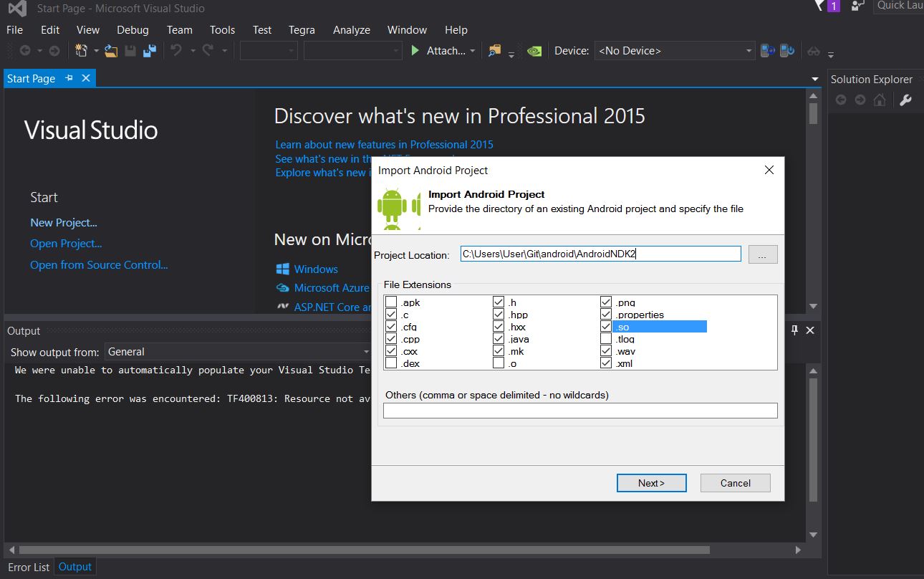Click the Open from Source Control link
Screen dimensions: 924x579
click(99, 265)
